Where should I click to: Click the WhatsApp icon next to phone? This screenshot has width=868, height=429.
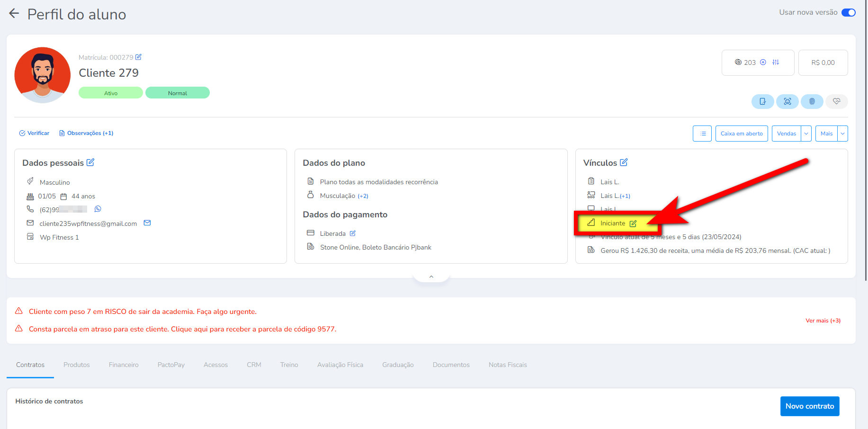tap(98, 209)
